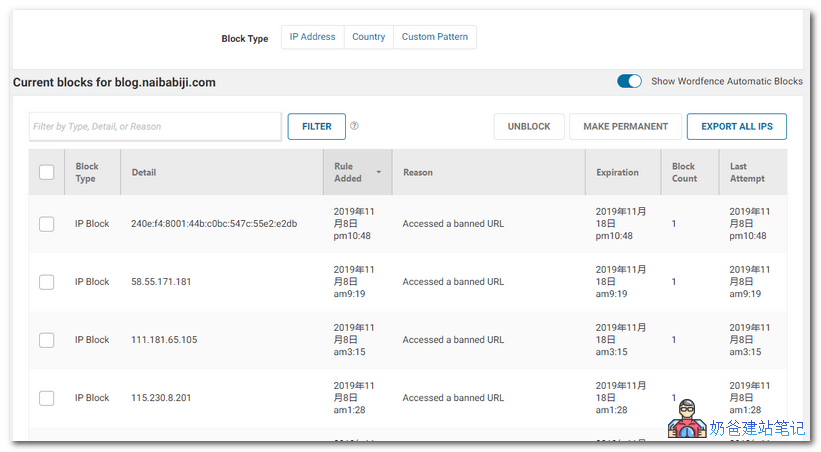Sort by Rule Added column
Image resolution: width=821 pixels, height=452 pixels.
pos(348,172)
